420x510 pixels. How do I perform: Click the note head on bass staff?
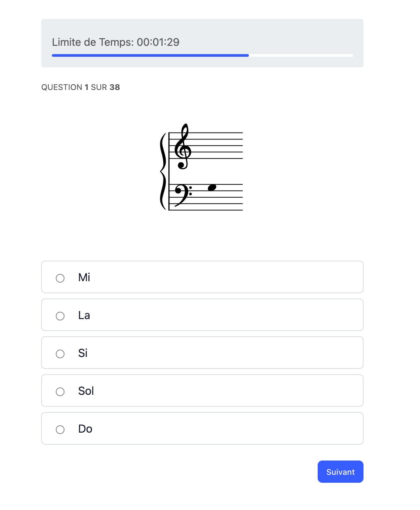click(212, 188)
